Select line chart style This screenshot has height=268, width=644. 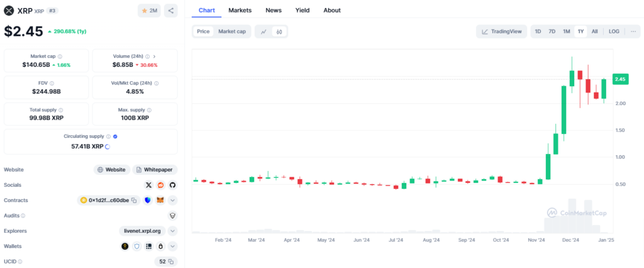click(x=264, y=31)
